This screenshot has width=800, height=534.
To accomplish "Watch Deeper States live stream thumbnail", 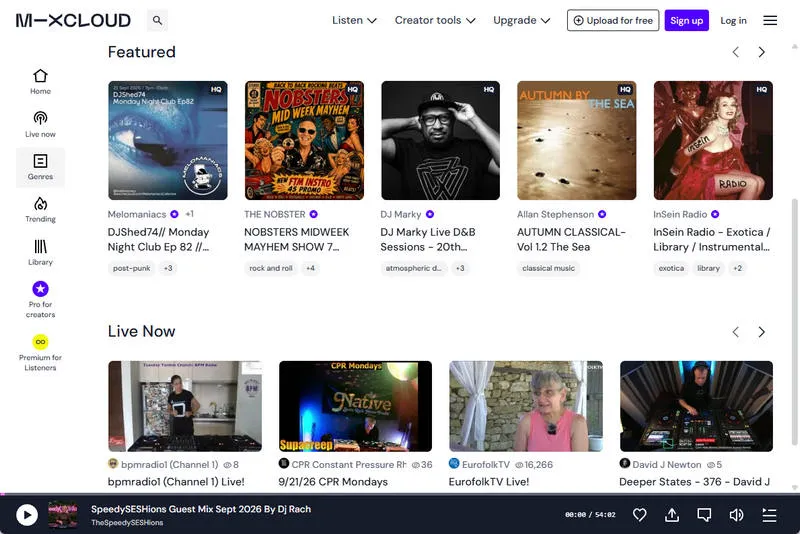I will coord(696,406).
